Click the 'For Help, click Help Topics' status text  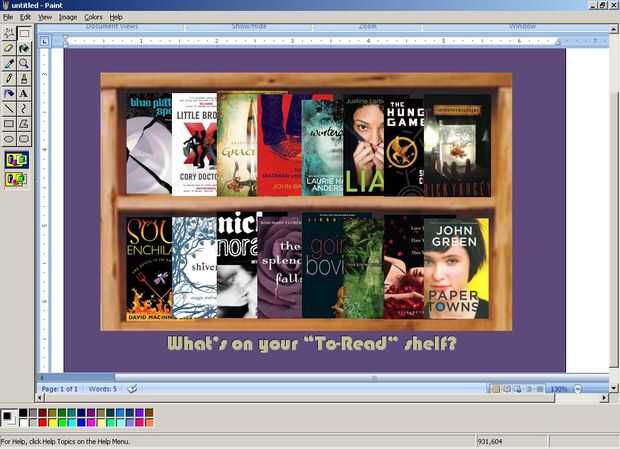64,442
